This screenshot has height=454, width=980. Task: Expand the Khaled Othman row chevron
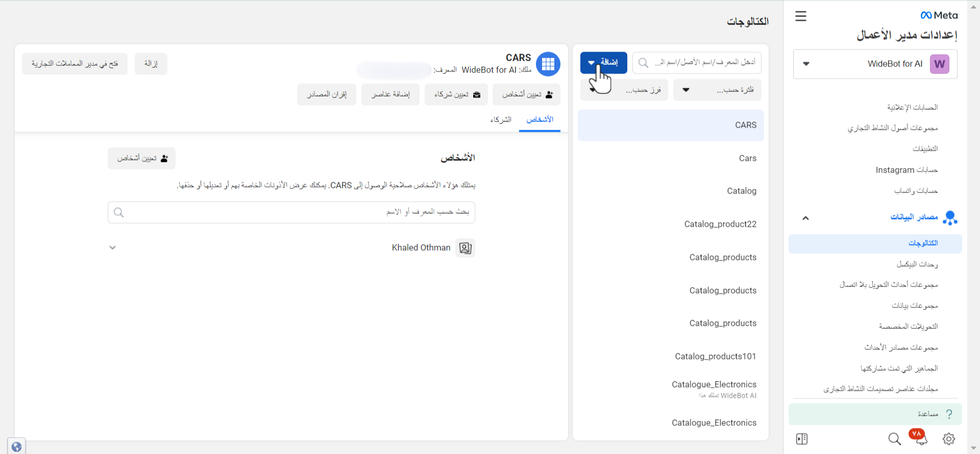(x=113, y=248)
